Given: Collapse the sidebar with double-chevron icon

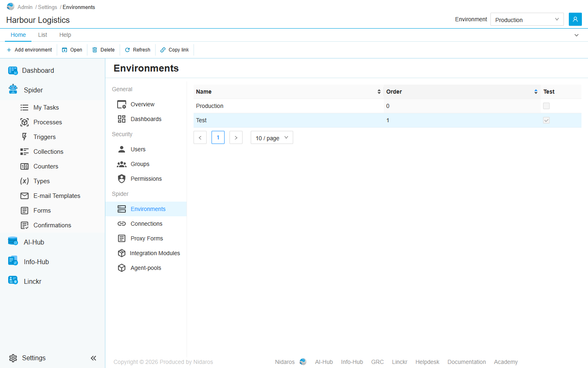Looking at the screenshot, I should point(94,358).
